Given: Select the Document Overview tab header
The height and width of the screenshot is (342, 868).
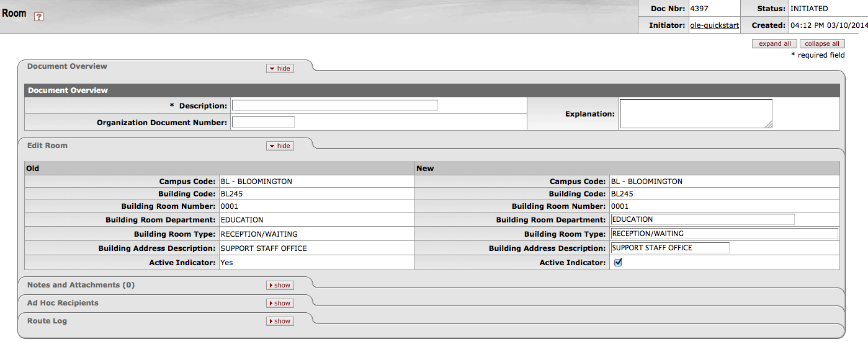Looking at the screenshot, I should tap(67, 66).
